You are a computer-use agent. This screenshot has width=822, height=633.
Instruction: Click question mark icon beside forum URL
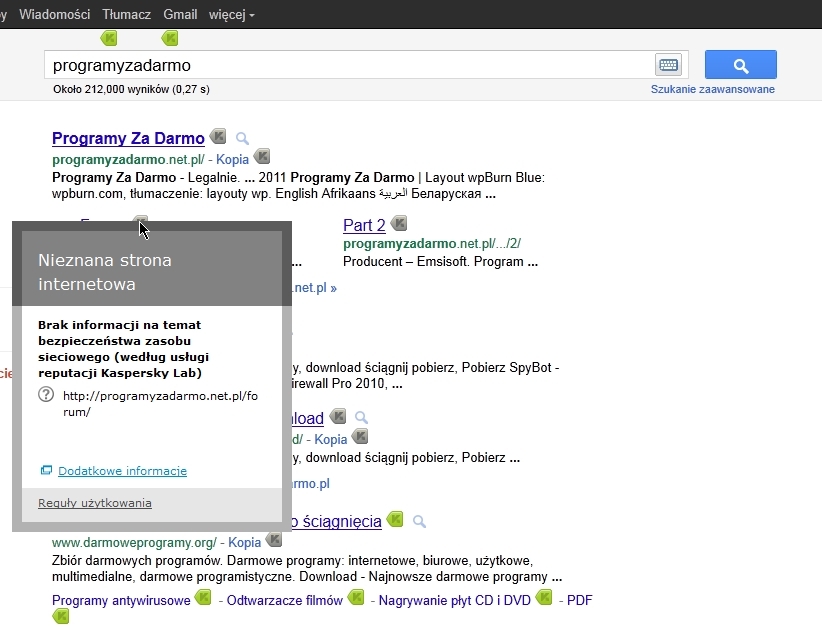pyautogui.click(x=46, y=394)
